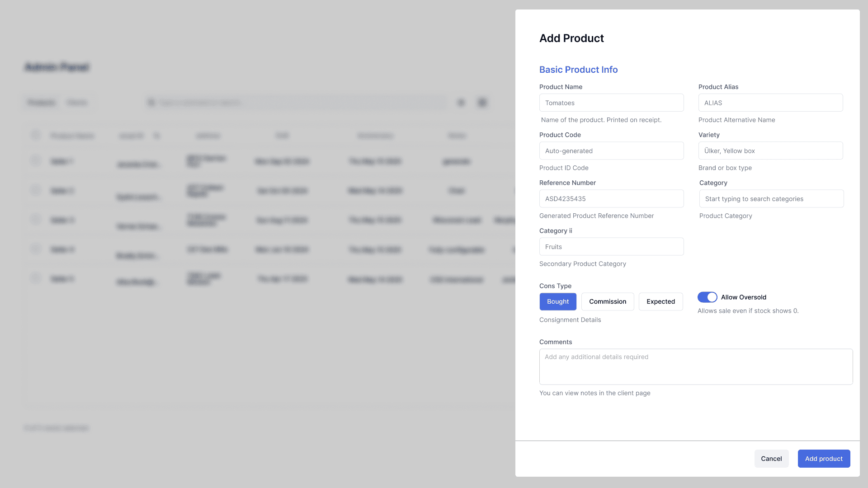Select Bought cons type

click(x=558, y=301)
